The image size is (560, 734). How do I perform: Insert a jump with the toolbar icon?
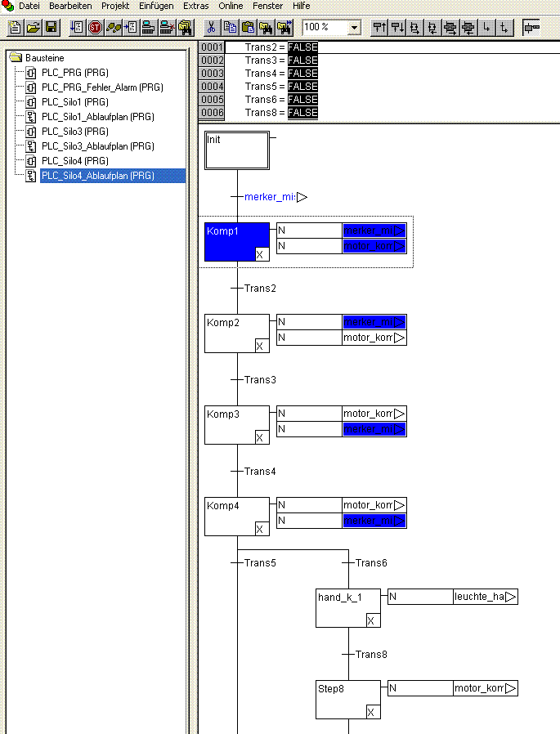click(x=486, y=27)
